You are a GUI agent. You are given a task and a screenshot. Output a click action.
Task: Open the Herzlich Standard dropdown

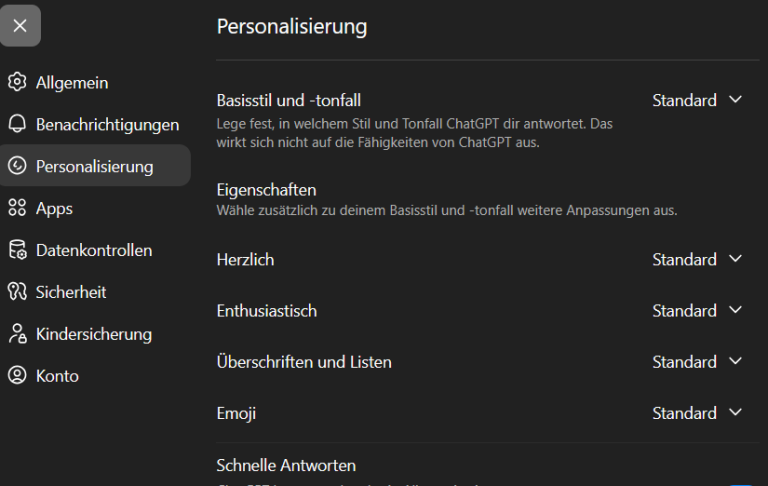pos(697,259)
